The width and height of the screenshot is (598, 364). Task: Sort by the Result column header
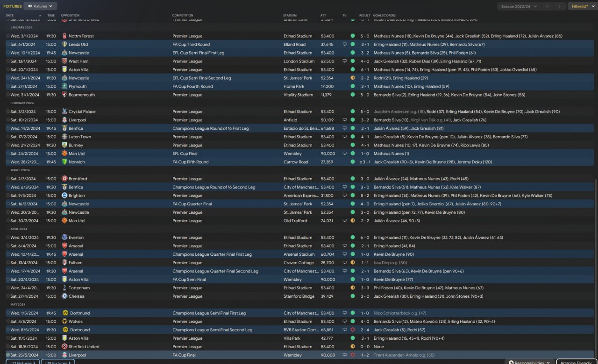364,15
